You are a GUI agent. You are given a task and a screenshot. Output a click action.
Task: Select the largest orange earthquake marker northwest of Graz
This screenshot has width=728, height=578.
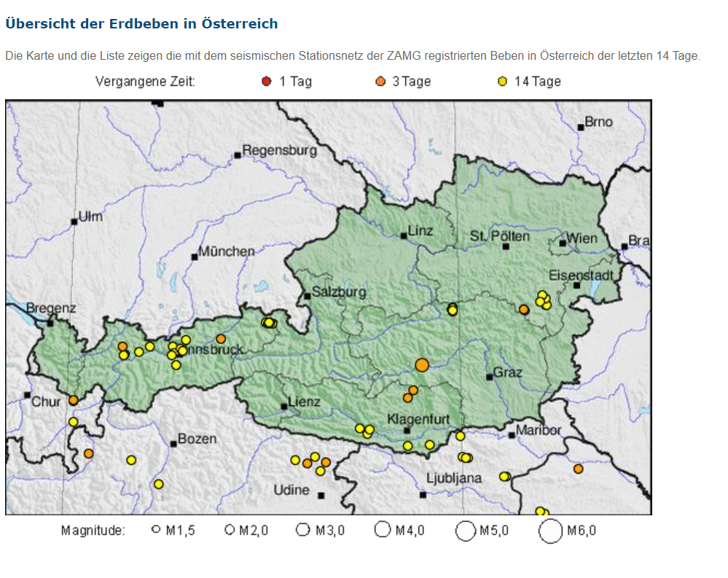pos(422,365)
